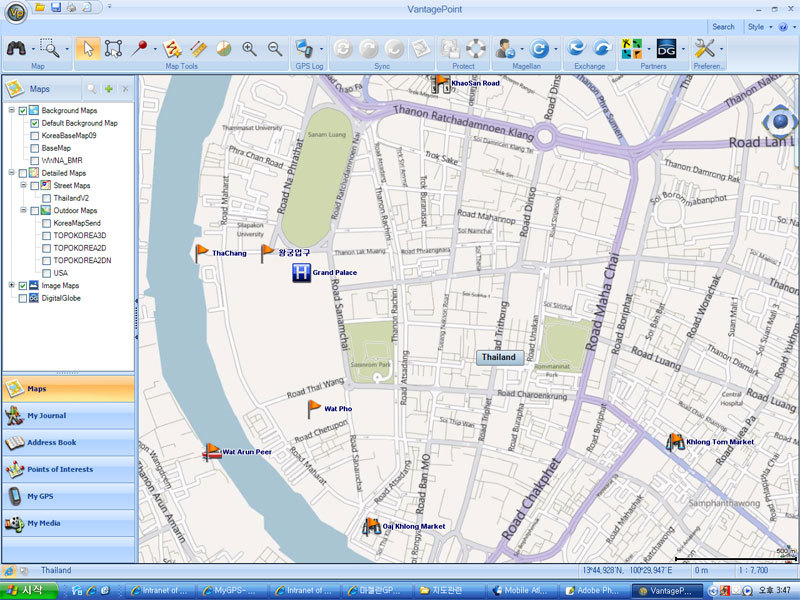Open the My Media pane

(x=68, y=523)
